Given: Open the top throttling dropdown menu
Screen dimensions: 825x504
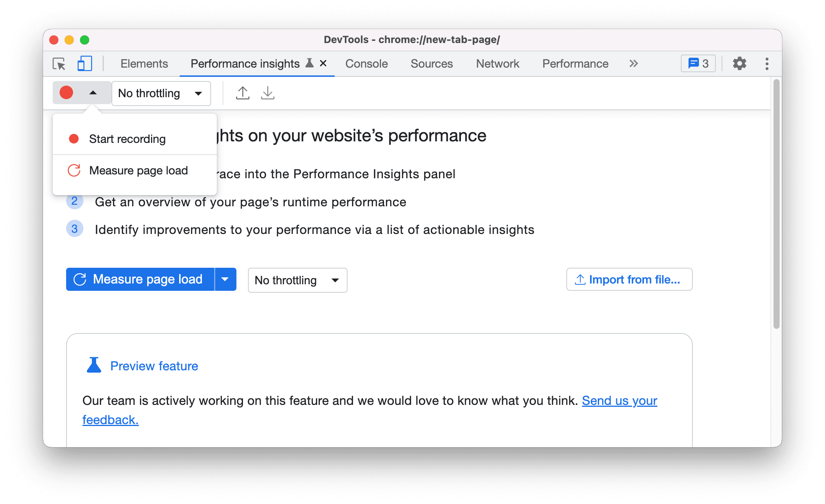Looking at the screenshot, I should [159, 93].
